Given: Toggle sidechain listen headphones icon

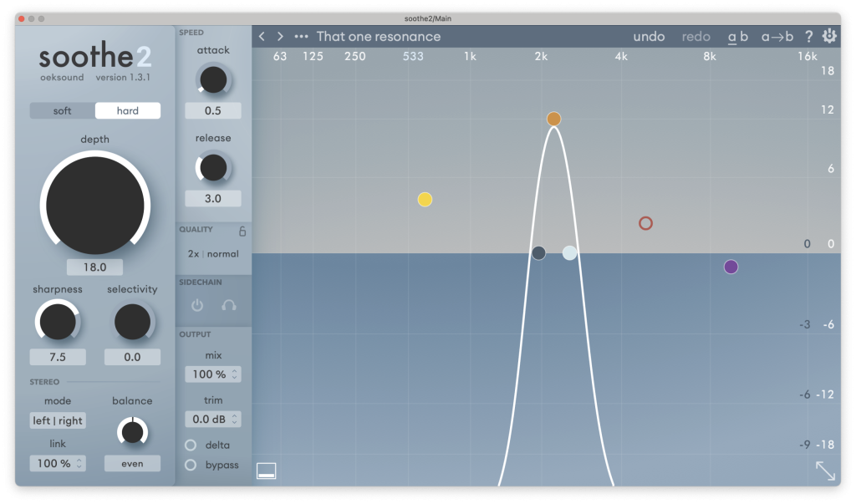Looking at the screenshot, I should (x=228, y=306).
